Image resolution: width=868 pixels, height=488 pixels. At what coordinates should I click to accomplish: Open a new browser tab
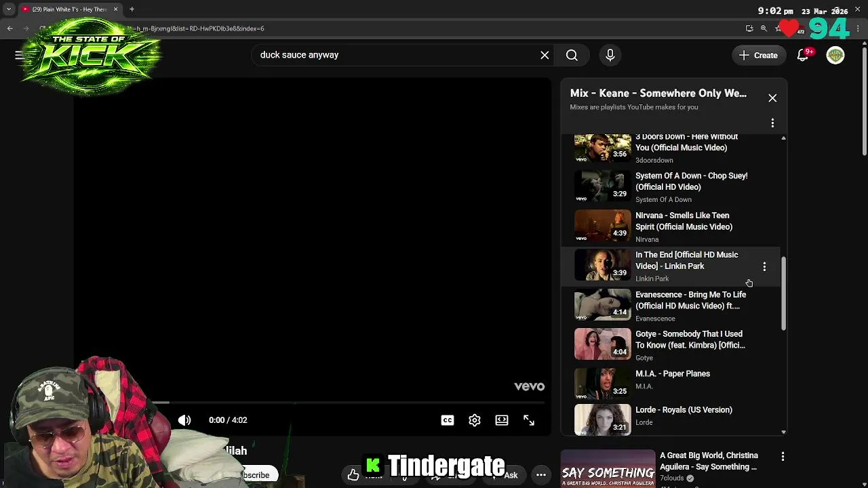pyautogui.click(x=132, y=9)
